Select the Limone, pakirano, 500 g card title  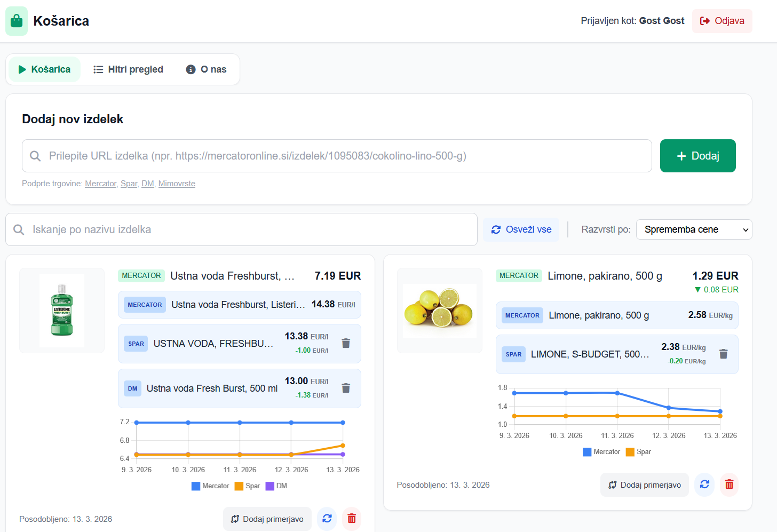(605, 276)
